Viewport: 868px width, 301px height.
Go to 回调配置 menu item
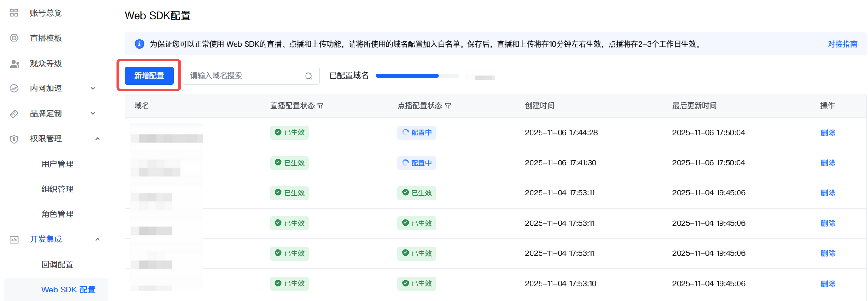pyautogui.click(x=57, y=264)
